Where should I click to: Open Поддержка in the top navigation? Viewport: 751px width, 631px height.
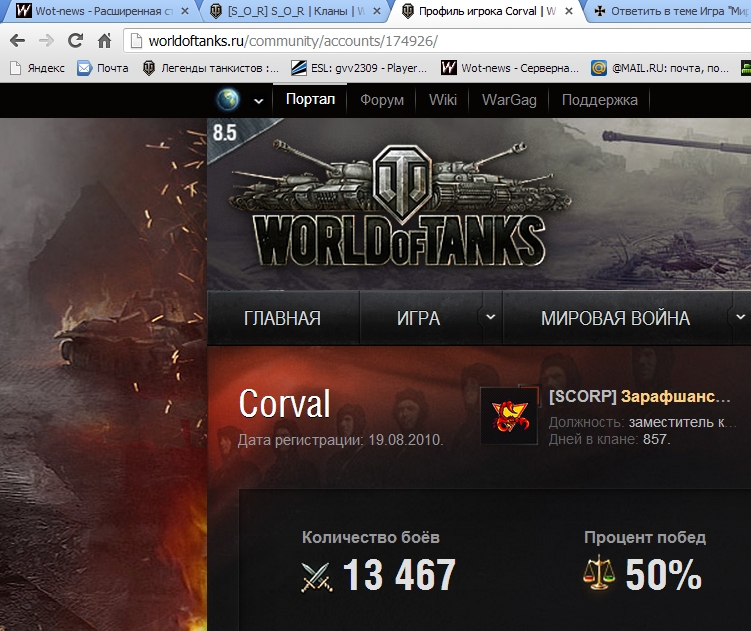click(x=600, y=100)
